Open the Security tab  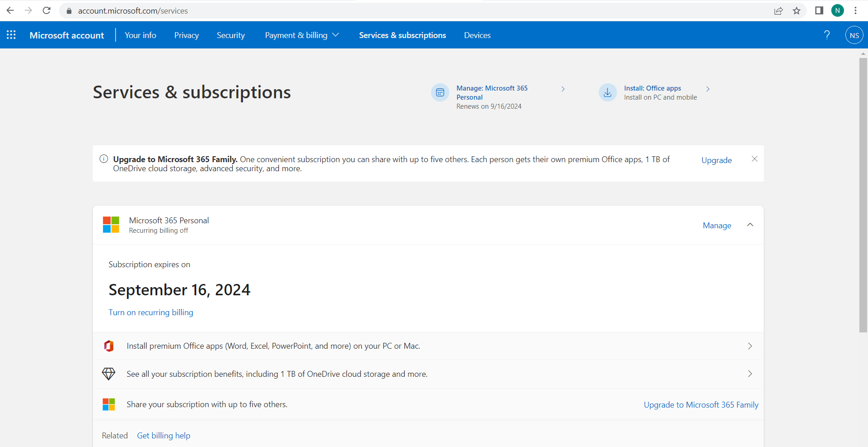pos(231,35)
